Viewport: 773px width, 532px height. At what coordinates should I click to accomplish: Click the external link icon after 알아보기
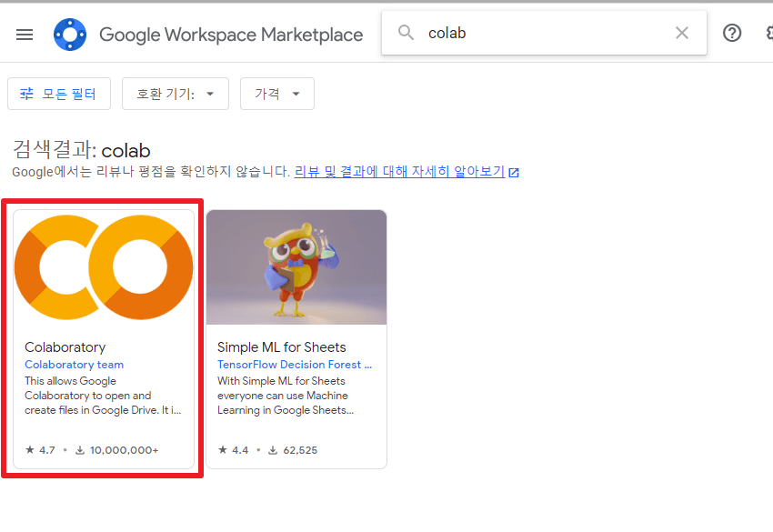[x=514, y=173]
